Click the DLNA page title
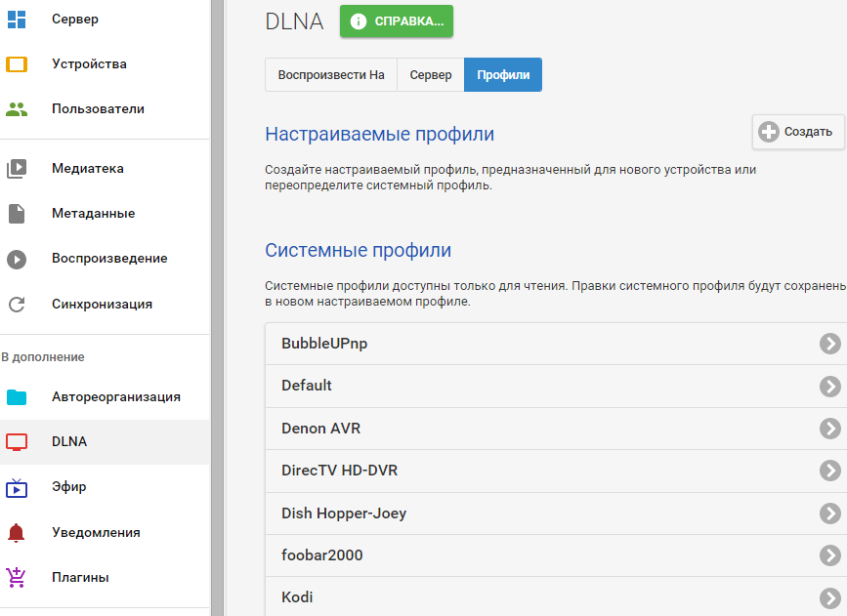Screen dimensions: 847x616 pos(294,21)
